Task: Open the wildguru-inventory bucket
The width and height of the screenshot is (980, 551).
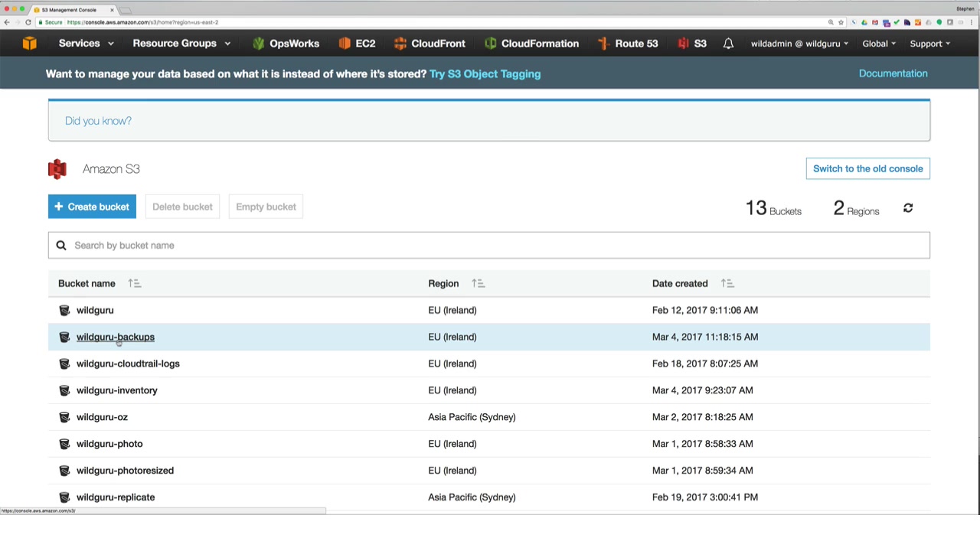Action: (x=117, y=391)
